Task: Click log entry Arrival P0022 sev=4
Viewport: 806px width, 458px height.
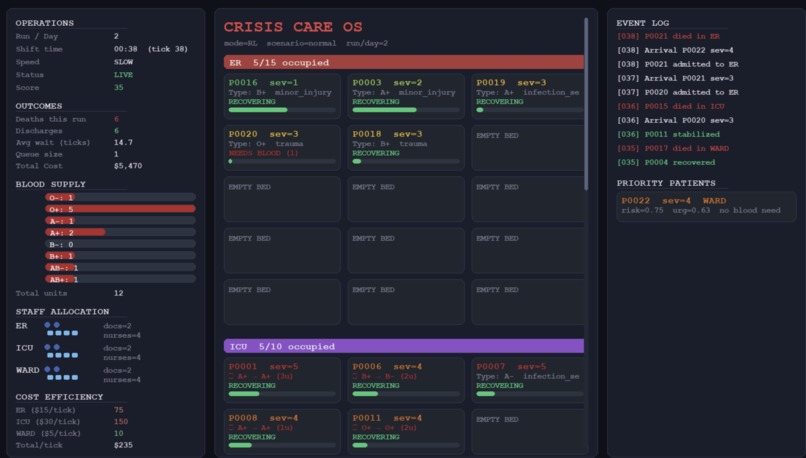Action: pyautogui.click(x=675, y=50)
